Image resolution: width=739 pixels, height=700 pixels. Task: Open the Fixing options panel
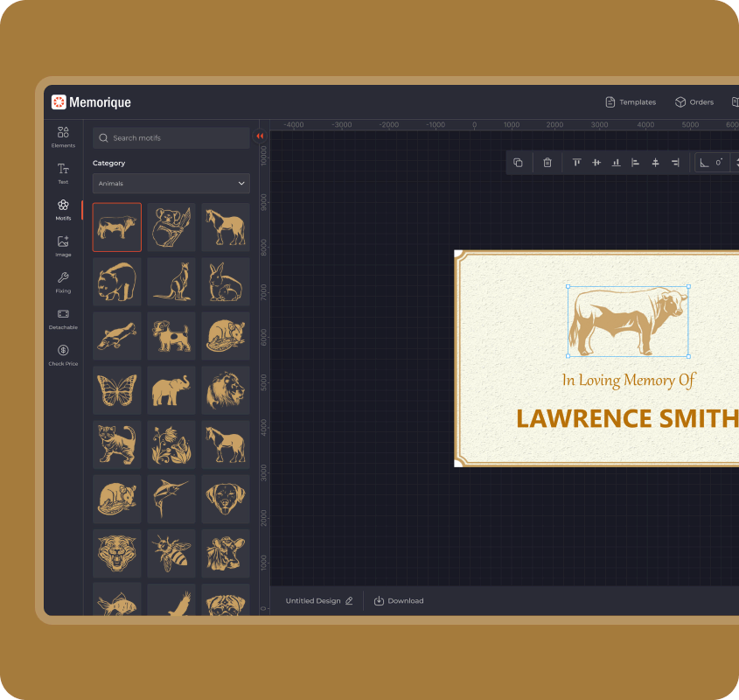pyautogui.click(x=63, y=281)
